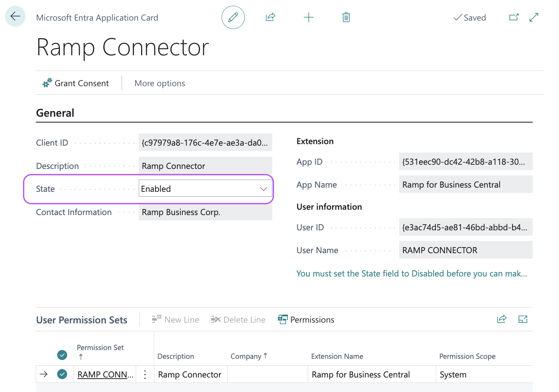Go back using the back arrow button
The image size is (559, 392).
pos(15,16)
